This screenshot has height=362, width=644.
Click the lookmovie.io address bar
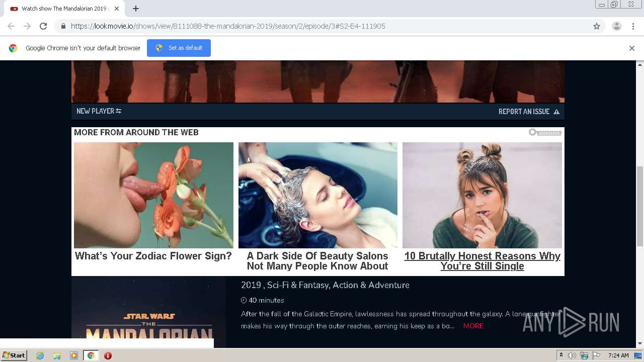322,26
